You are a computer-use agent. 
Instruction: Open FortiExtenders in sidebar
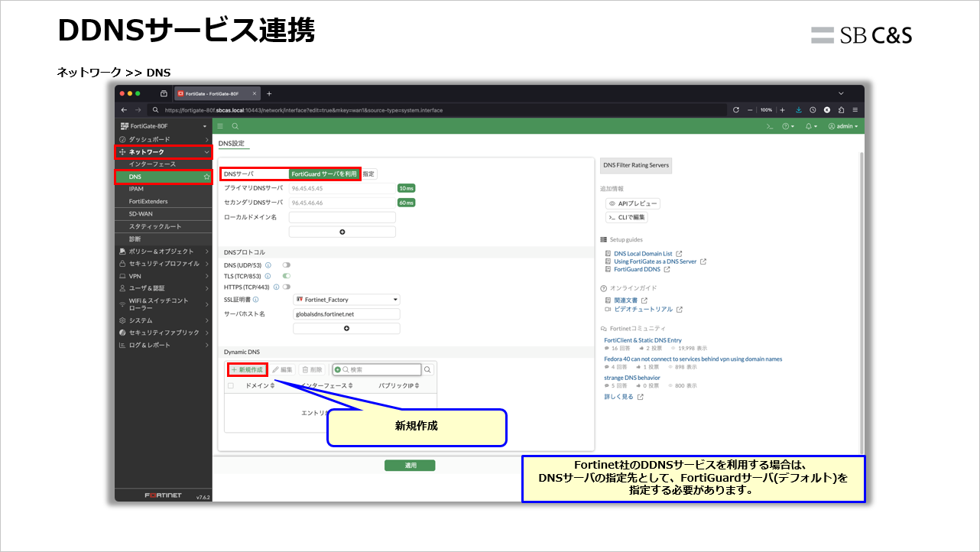(164, 201)
